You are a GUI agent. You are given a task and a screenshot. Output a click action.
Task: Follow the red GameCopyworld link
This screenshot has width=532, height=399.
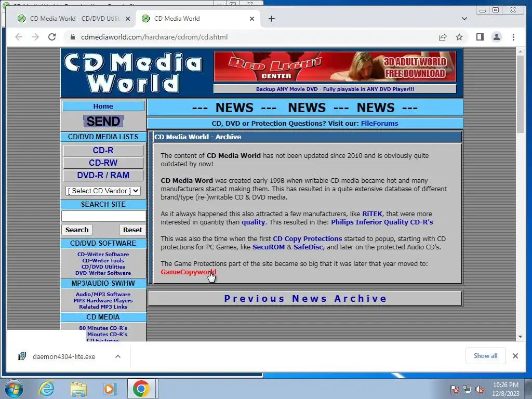pos(188,272)
